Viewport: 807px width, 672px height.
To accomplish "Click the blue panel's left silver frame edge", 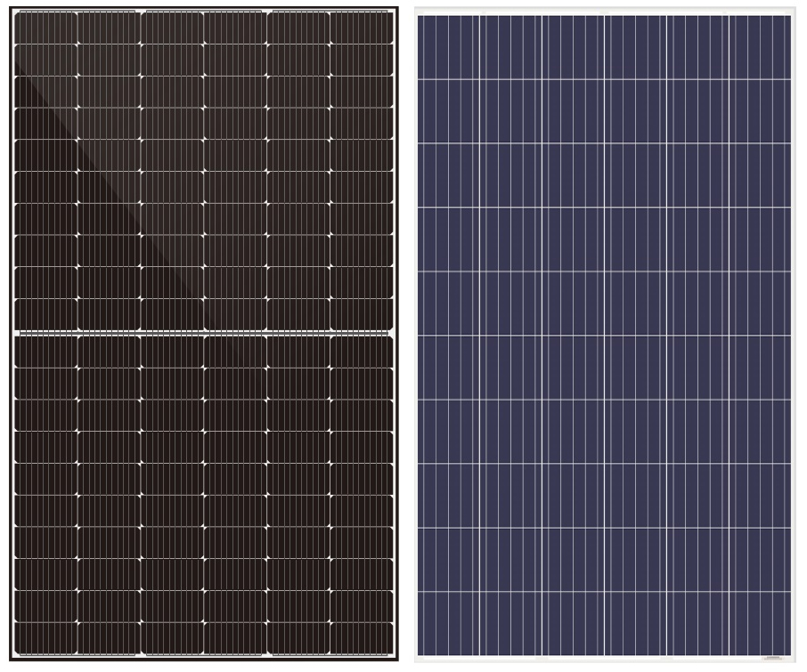I will click(417, 334).
